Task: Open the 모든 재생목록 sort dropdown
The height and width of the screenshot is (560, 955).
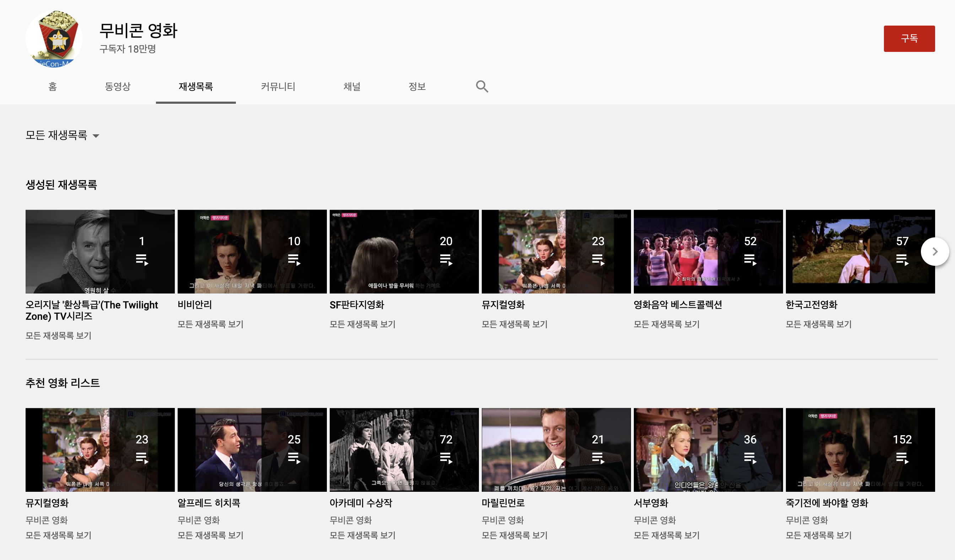Action: [56, 135]
